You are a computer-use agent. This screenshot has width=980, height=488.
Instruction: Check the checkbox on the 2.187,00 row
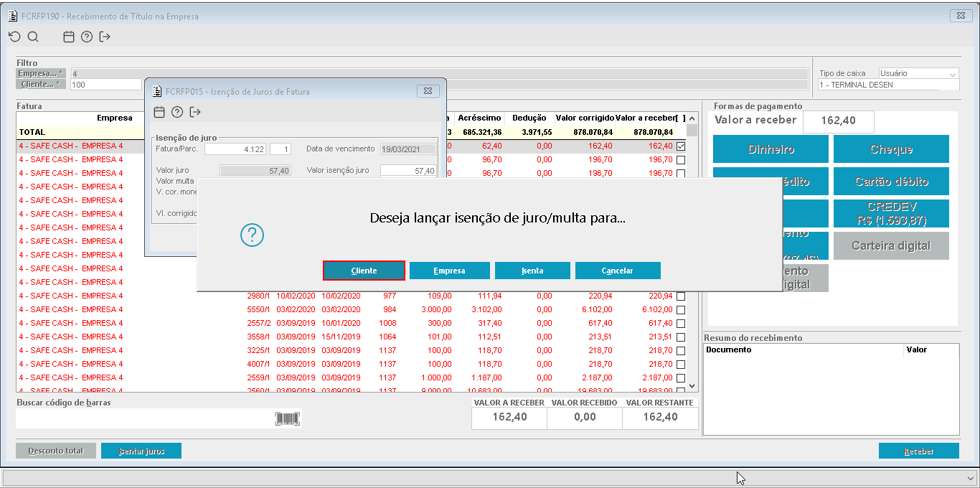click(681, 377)
